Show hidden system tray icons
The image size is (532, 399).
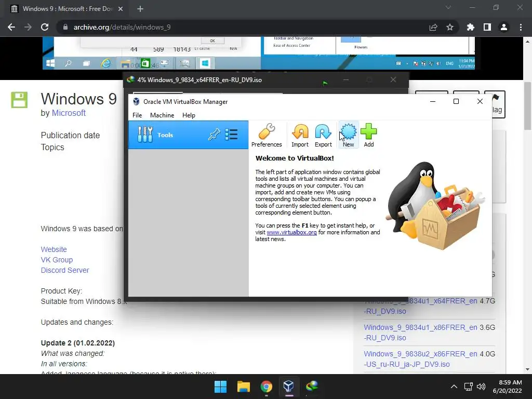pos(454,387)
